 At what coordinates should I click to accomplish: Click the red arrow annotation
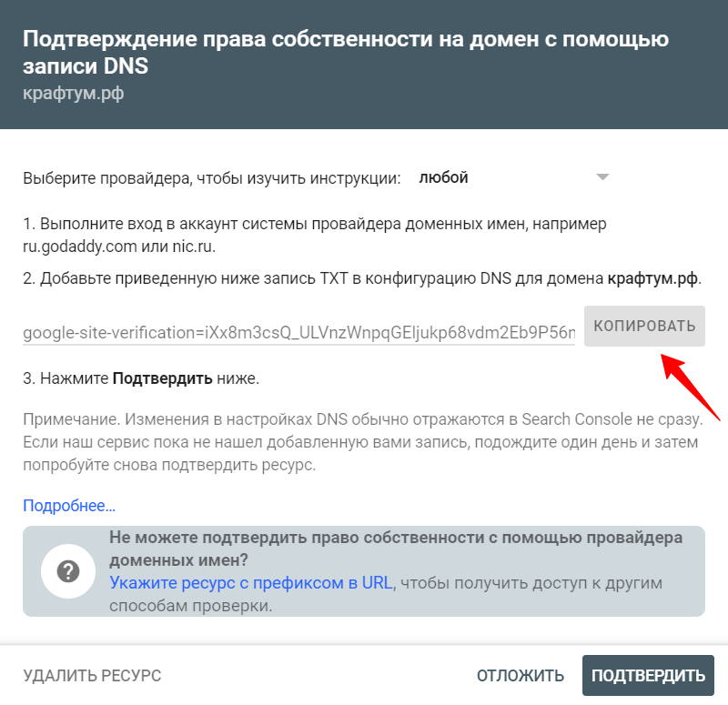coord(690,388)
